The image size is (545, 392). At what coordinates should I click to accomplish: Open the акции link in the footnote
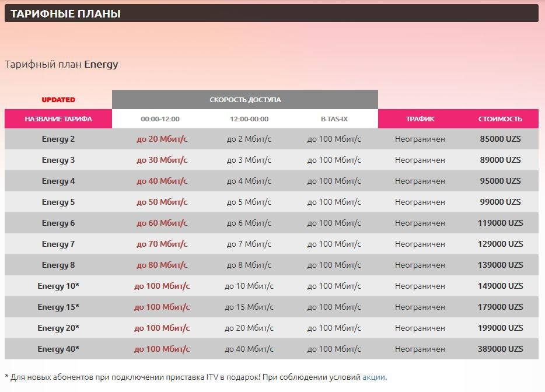pyautogui.click(x=373, y=377)
